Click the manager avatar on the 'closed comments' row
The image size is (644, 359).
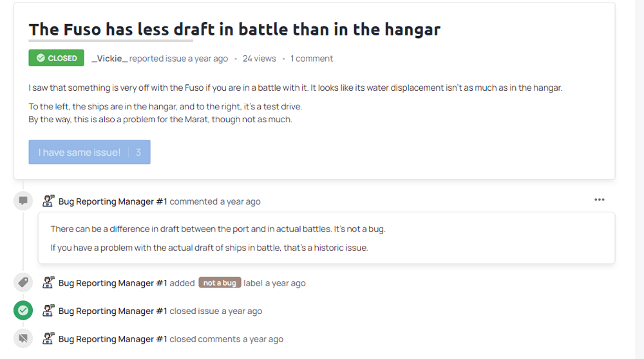pyautogui.click(x=48, y=338)
